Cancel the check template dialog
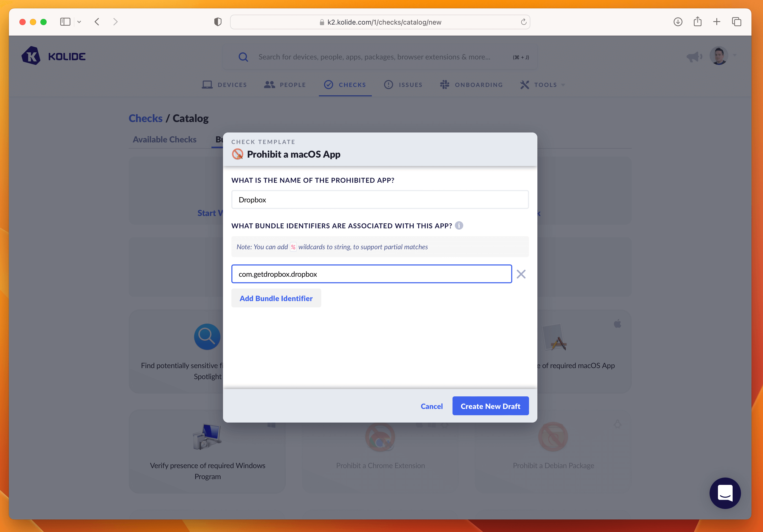This screenshot has width=763, height=532. (x=431, y=406)
